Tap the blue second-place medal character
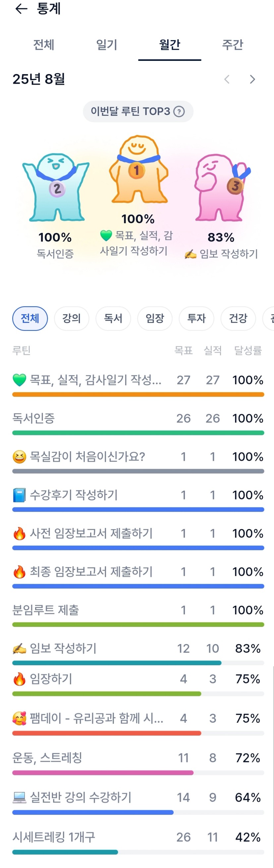274x868 pixels. tap(56, 187)
